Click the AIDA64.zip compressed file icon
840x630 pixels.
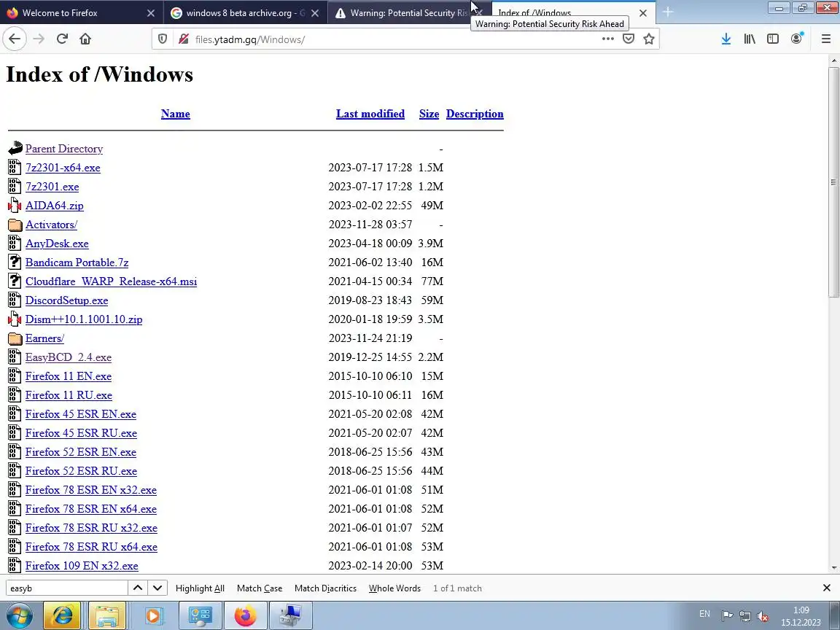[x=15, y=206]
